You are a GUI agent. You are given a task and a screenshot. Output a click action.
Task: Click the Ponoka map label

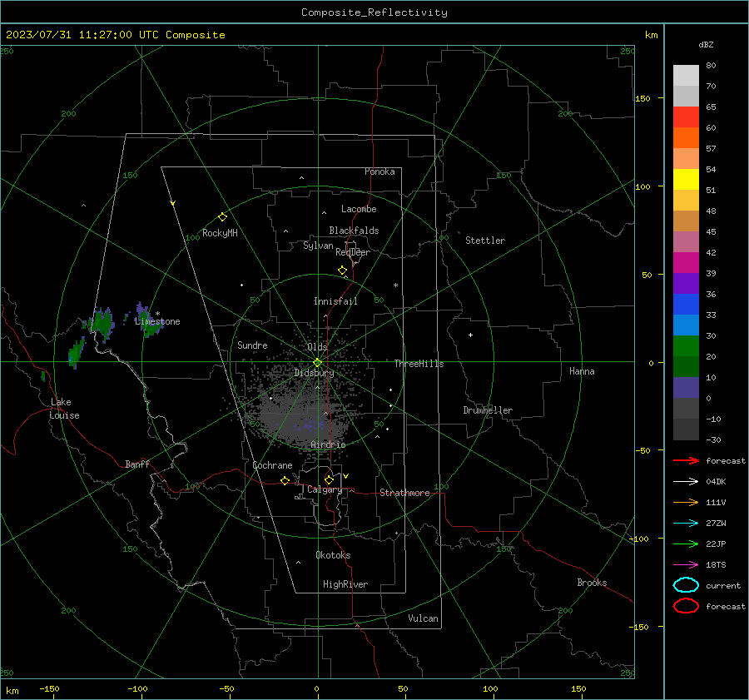(x=379, y=171)
